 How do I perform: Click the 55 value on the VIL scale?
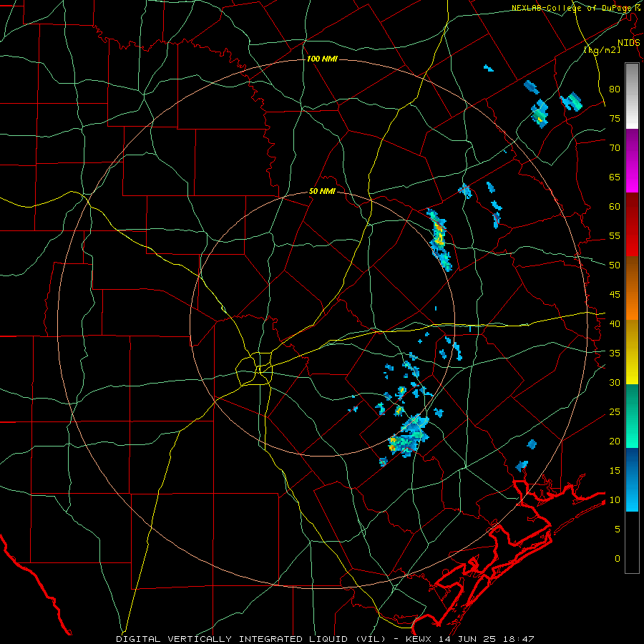tap(615, 235)
